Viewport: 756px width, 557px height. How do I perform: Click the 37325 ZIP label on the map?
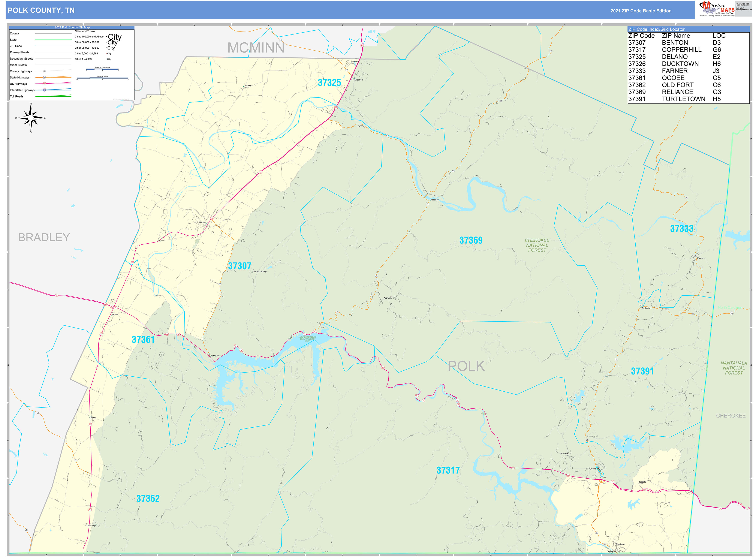329,83
